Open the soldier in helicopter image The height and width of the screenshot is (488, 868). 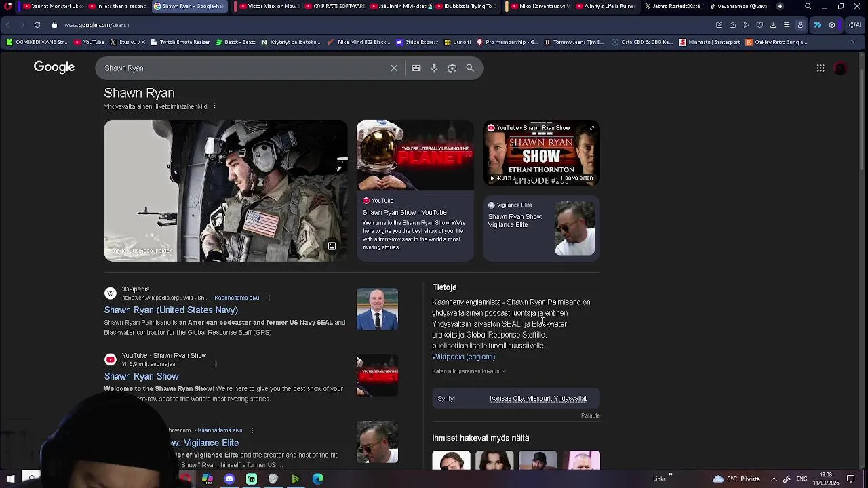pyautogui.click(x=226, y=190)
